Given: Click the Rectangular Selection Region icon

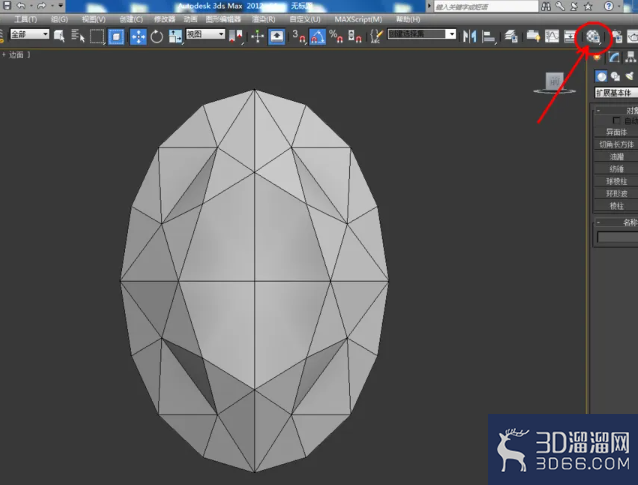Looking at the screenshot, I should pos(97,37).
